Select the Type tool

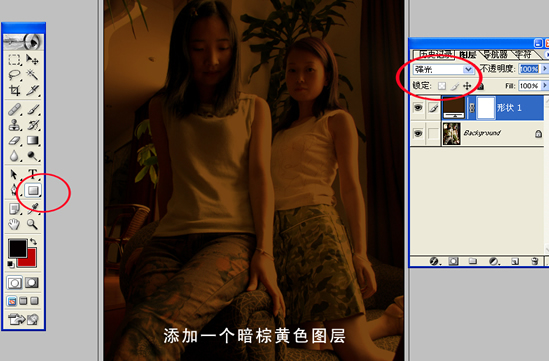(x=33, y=174)
